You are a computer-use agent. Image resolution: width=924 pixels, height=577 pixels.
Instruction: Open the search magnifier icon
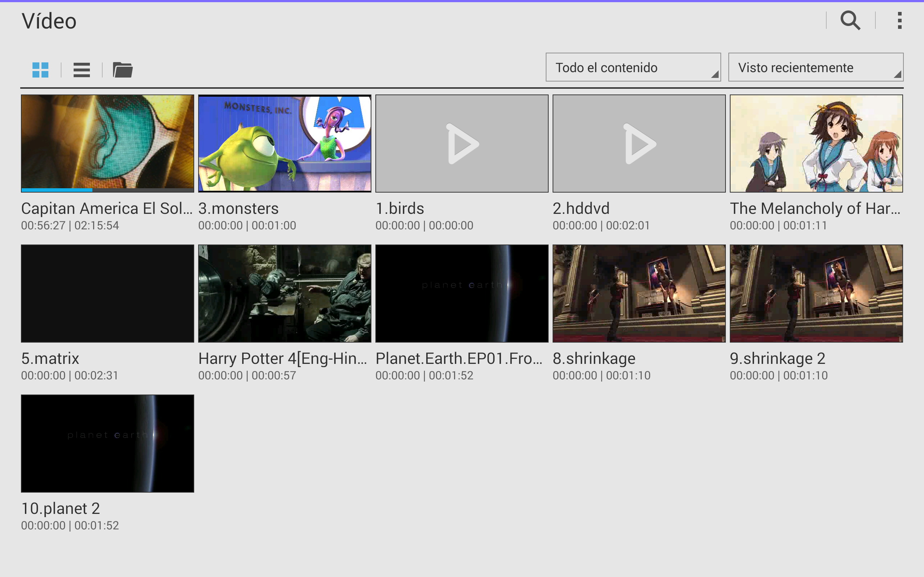(x=850, y=20)
